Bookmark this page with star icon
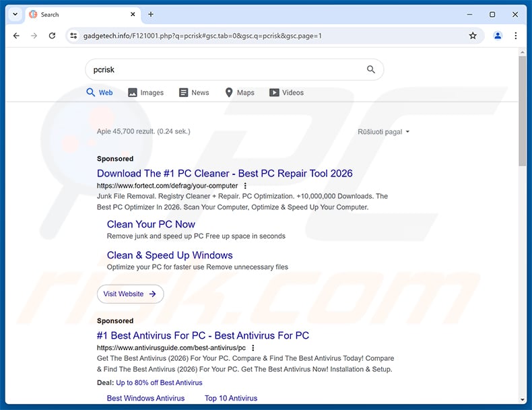Viewport: 532px width, 410px height. click(x=473, y=36)
